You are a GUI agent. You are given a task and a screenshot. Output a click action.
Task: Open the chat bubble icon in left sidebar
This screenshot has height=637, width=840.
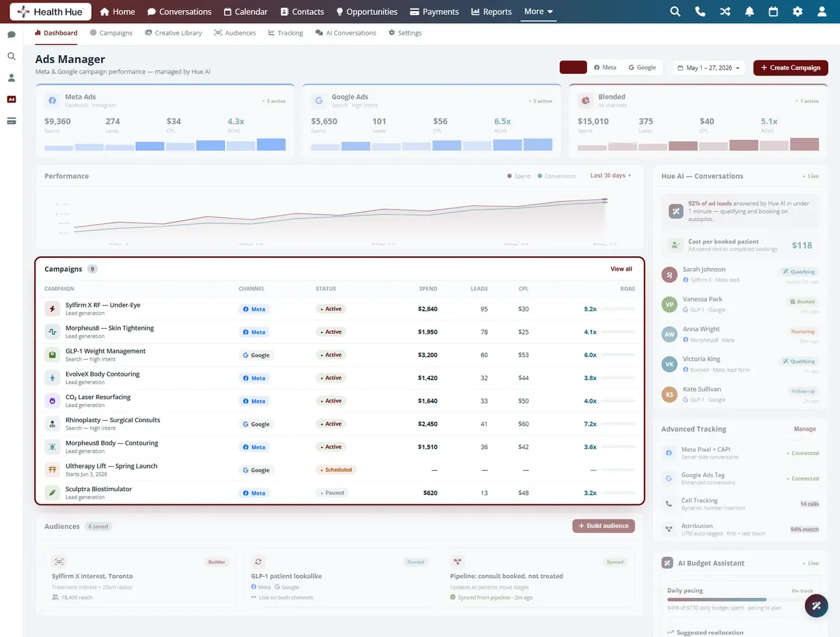point(11,34)
